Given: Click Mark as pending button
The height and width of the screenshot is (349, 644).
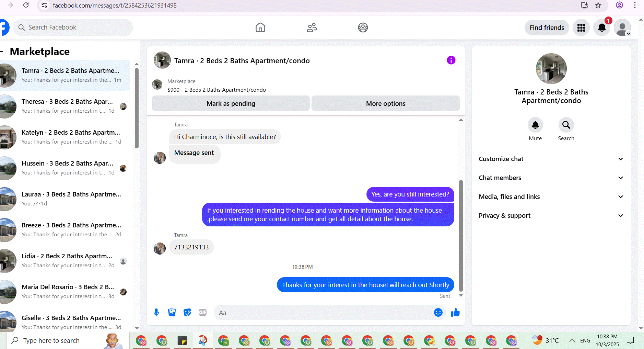Looking at the screenshot, I should coord(231,103).
